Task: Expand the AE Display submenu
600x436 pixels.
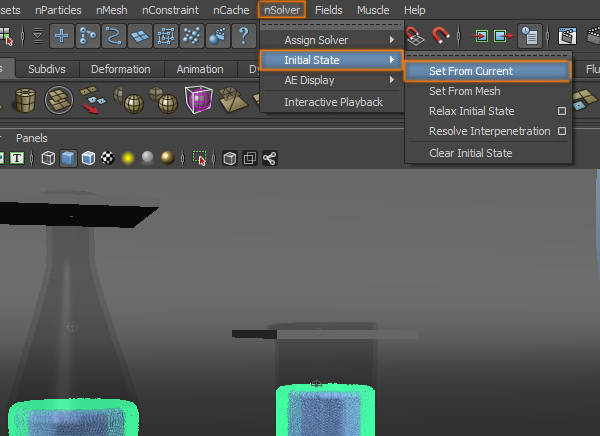Action: (331, 80)
